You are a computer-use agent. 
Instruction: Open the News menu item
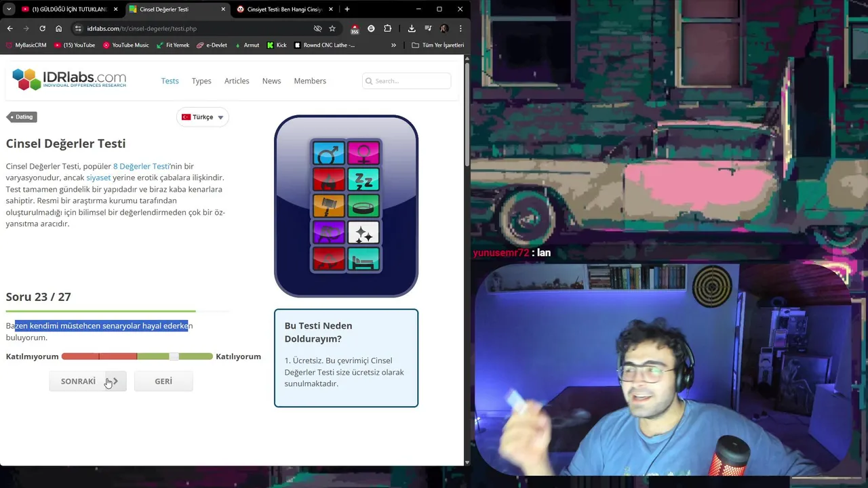pyautogui.click(x=271, y=81)
